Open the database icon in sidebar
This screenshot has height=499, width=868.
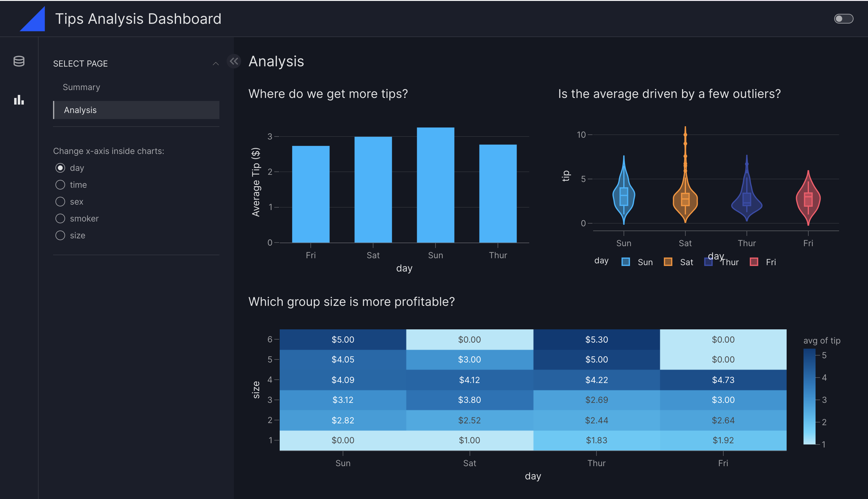pos(19,61)
